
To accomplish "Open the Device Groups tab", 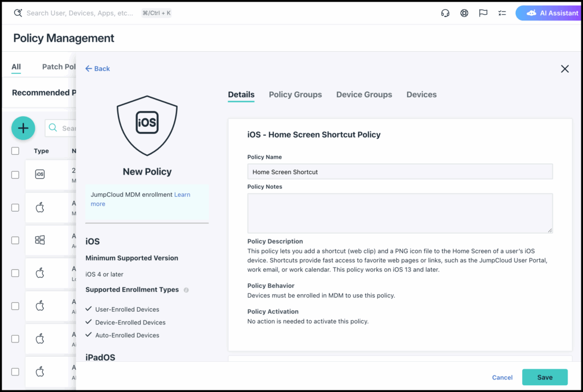I will click(x=364, y=94).
